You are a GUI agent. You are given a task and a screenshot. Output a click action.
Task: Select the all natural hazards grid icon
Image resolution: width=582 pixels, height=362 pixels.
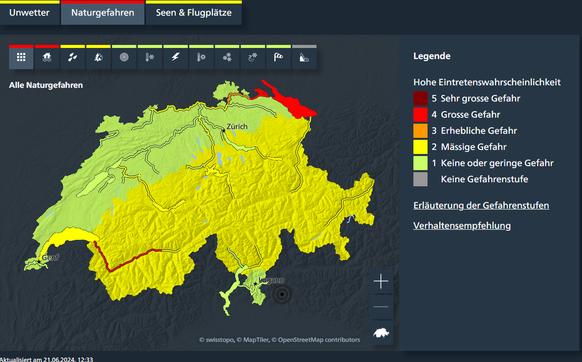point(21,57)
